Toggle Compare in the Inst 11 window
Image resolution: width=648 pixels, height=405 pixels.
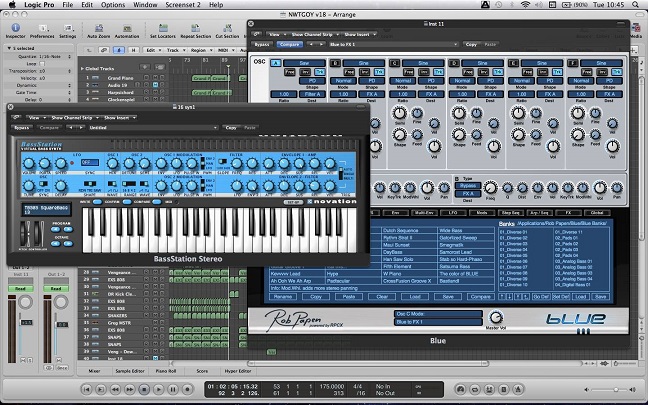(290, 44)
